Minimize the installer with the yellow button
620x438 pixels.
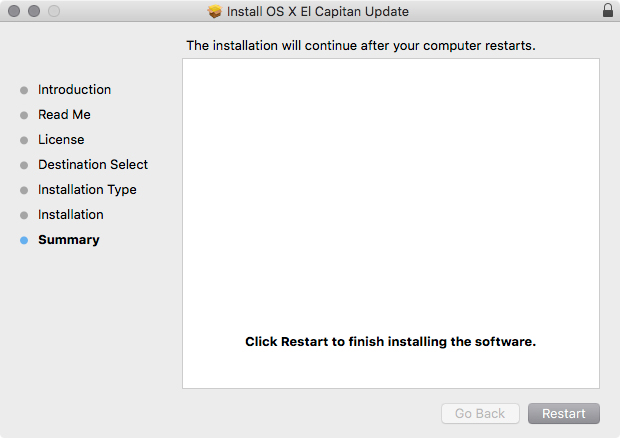pyautogui.click(x=34, y=11)
